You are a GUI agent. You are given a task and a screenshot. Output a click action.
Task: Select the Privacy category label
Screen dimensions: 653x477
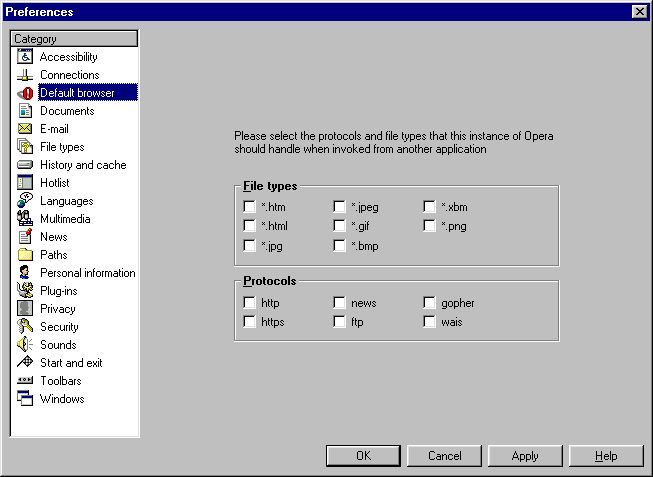click(58, 309)
